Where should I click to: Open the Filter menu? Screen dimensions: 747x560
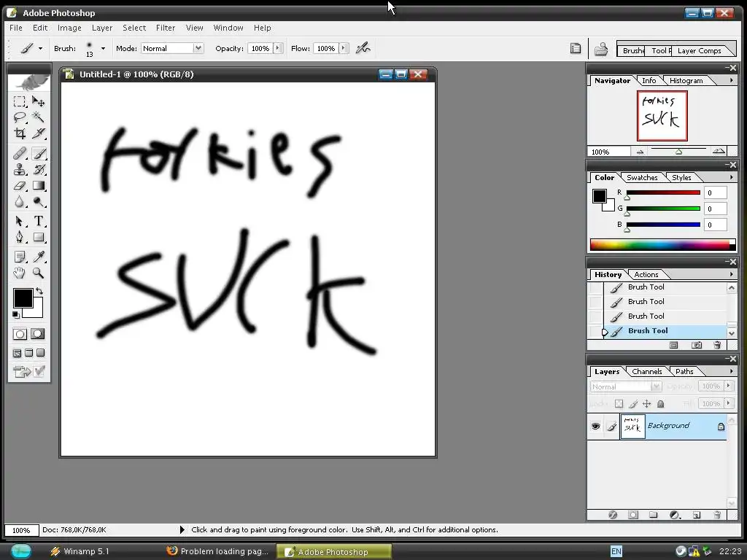click(x=166, y=28)
